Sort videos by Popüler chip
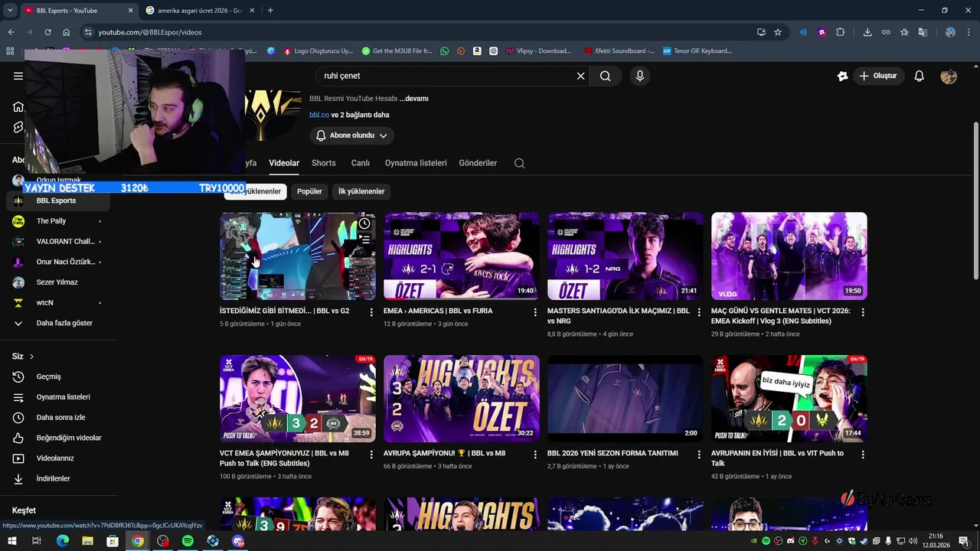 tap(309, 191)
